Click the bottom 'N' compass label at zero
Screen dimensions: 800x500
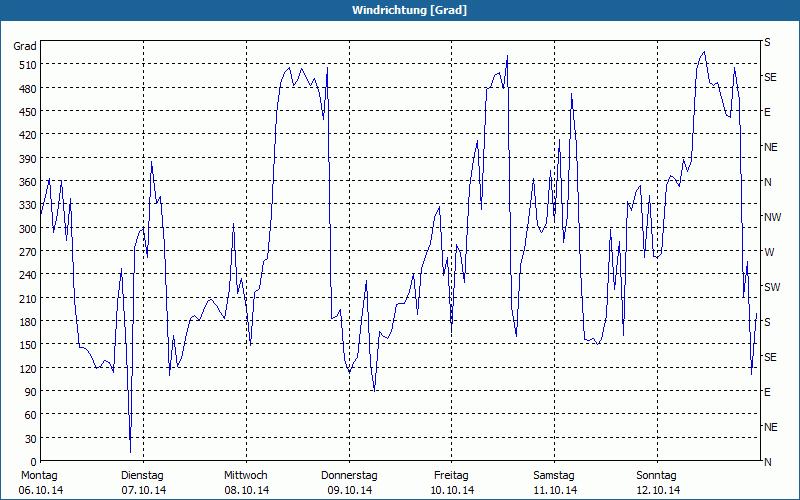767,462
